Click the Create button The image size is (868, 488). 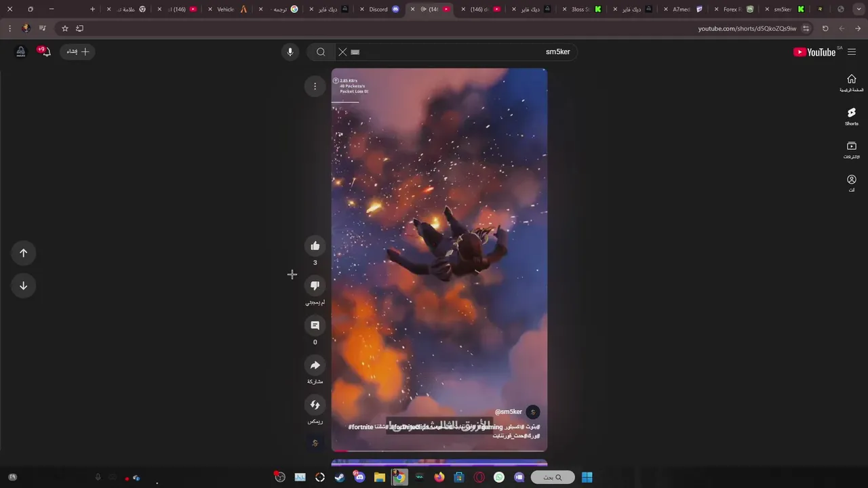[x=77, y=52]
